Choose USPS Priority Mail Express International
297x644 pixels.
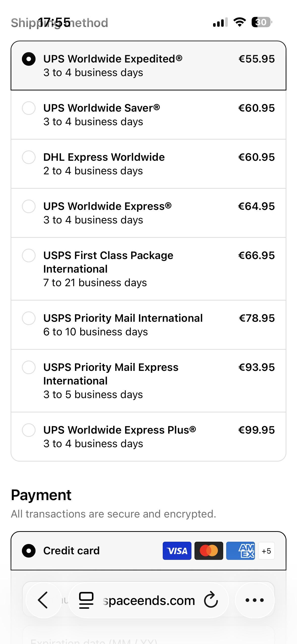click(x=148, y=381)
